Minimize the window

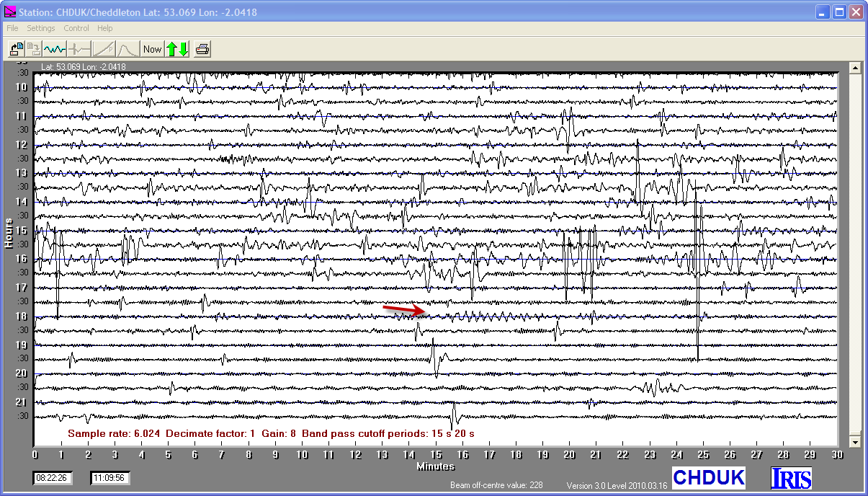823,12
